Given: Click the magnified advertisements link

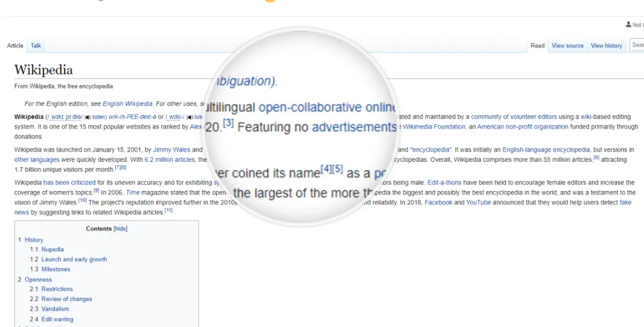Looking at the screenshot, I should coord(354,127).
